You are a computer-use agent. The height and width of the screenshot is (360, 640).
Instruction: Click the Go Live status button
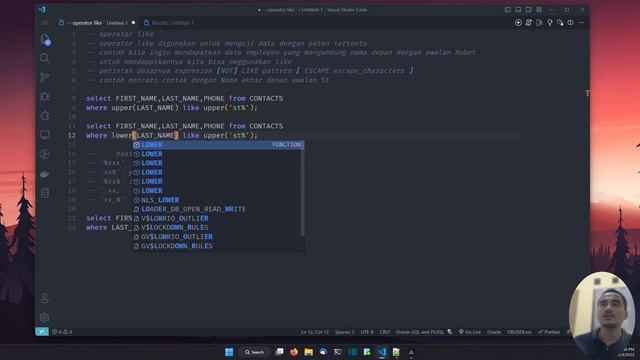click(x=470, y=332)
